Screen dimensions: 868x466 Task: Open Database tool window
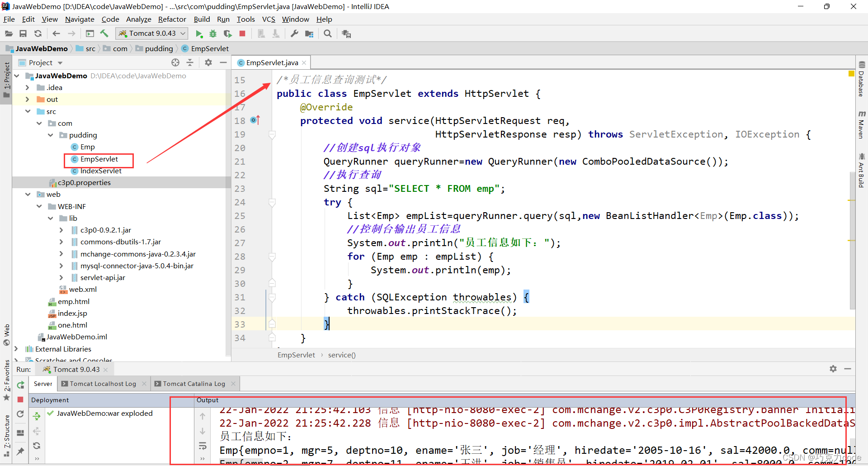coord(861,79)
